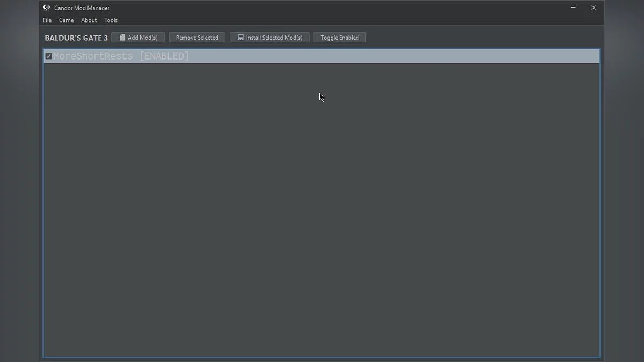Click the Add Mod(s) button
This screenshot has width=644, height=362.
[x=138, y=38]
